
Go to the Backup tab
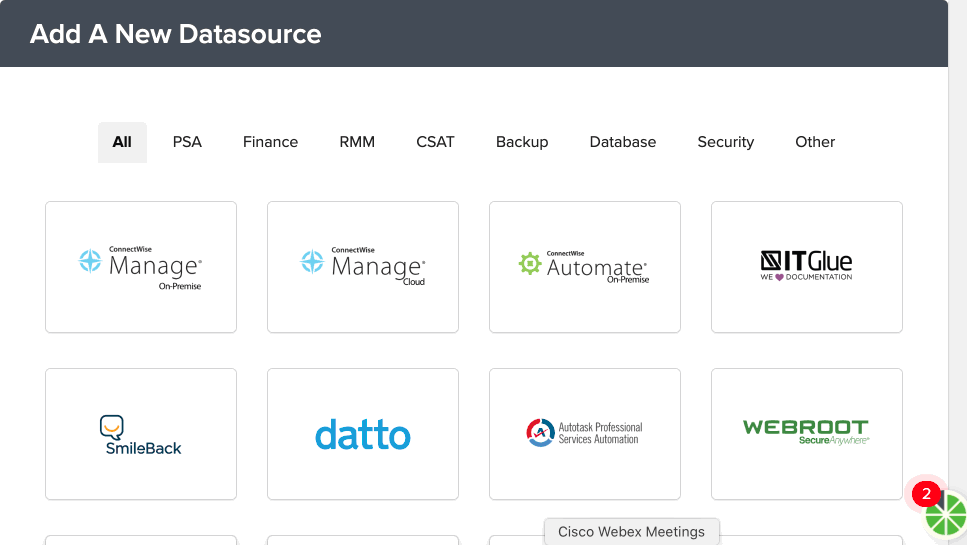click(x=522, y=142)
